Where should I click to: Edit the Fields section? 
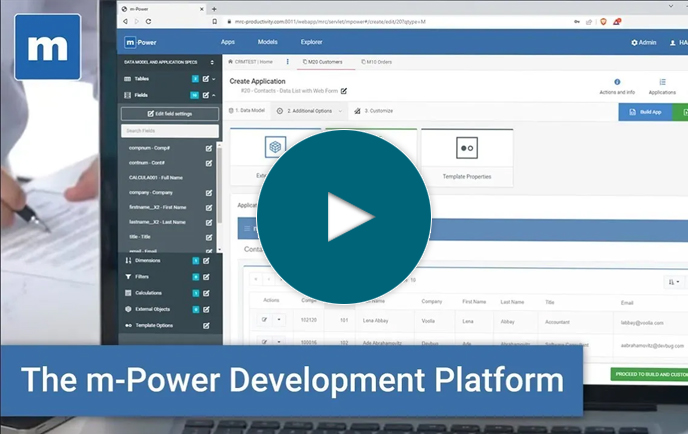coord(206,95)
